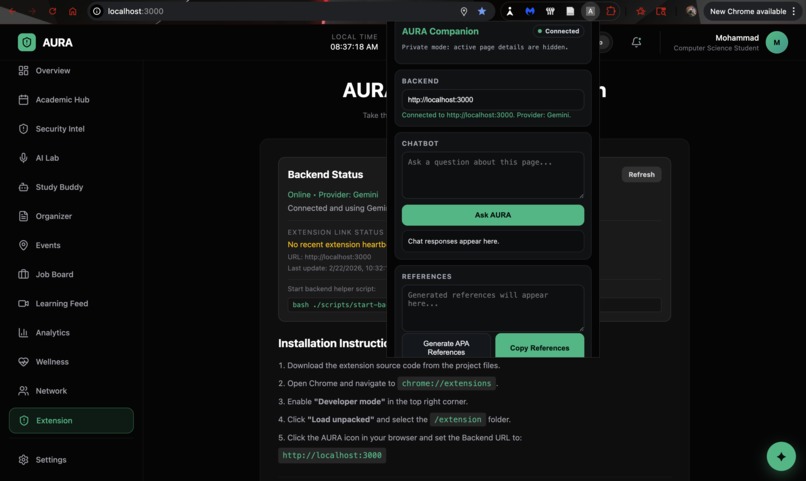Click the AURA Companion popup title
Screen dimensions: 806x481
click(440, 31)
